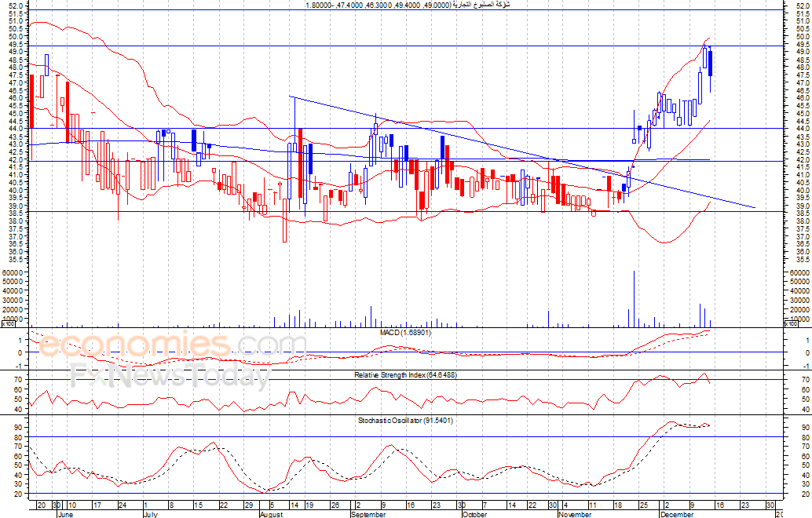
Task: Click the Arabic chart title with price values
Action: coord(407,5)
